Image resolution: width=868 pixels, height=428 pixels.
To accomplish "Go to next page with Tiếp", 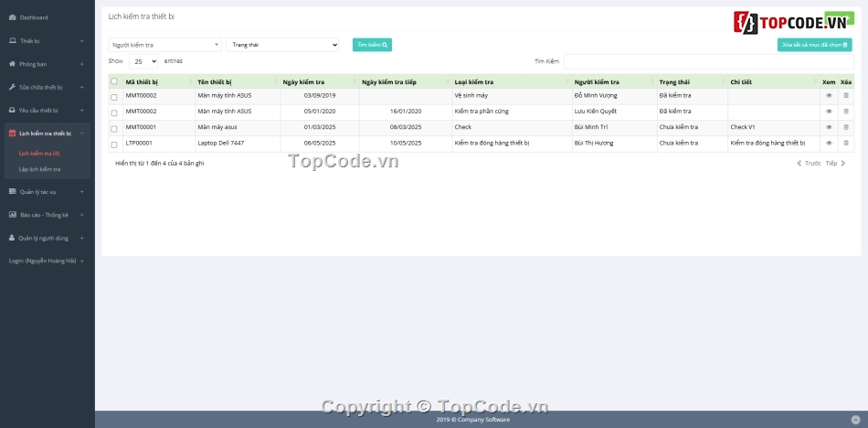I will coord(831,163).
